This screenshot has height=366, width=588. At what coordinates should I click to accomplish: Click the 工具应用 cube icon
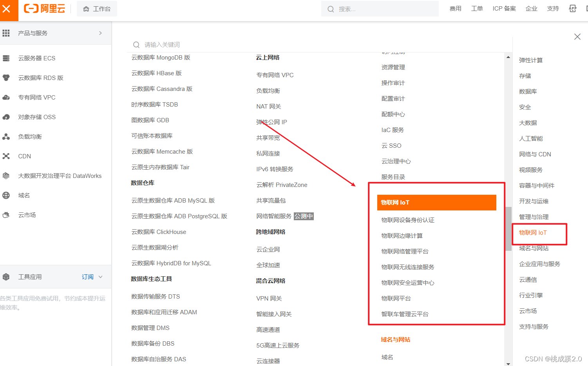coord(6,277)
